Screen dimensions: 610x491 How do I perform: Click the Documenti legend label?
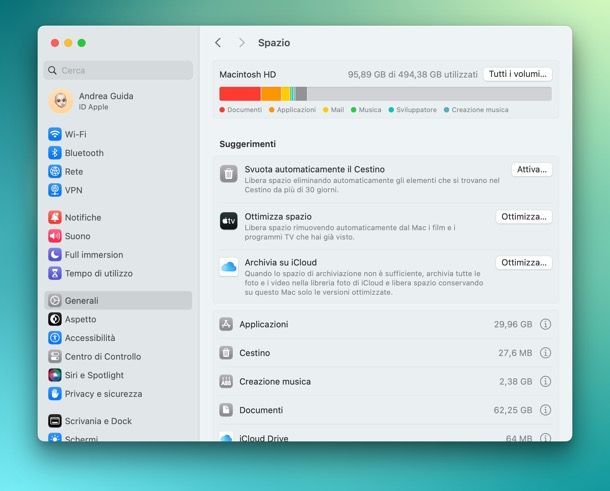[245, 110]
